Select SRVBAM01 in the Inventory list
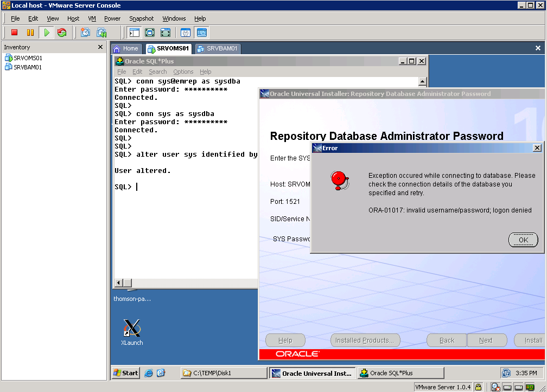Screen dimensions: 547x392 pyautogui.click(x=27, y=67)
